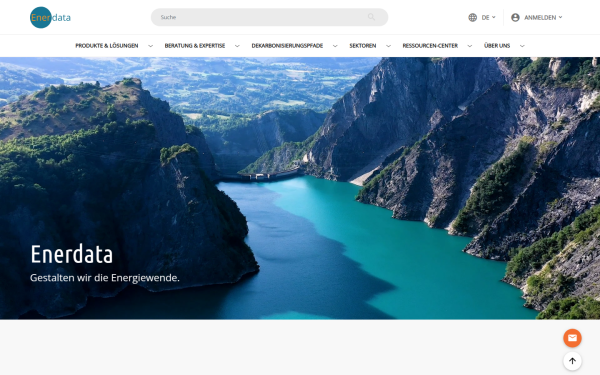Focus the Suche search field
Screen dimensions: 600x375
(269, 17)
